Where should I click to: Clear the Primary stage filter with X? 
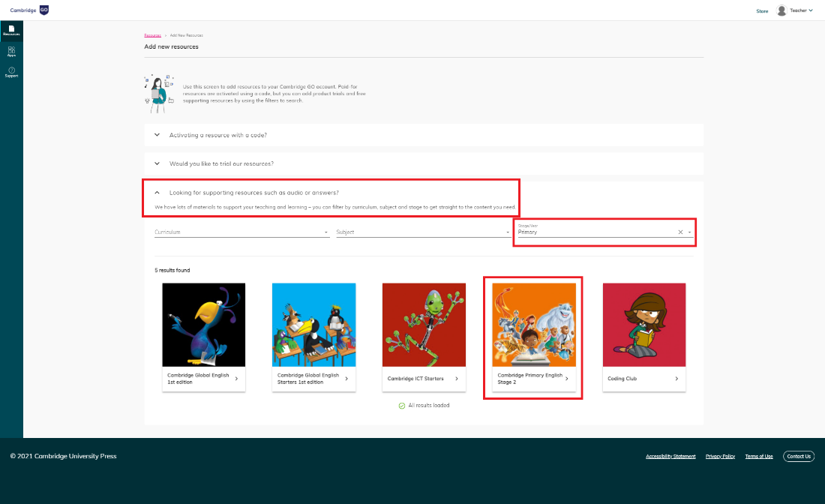(680, 232)
